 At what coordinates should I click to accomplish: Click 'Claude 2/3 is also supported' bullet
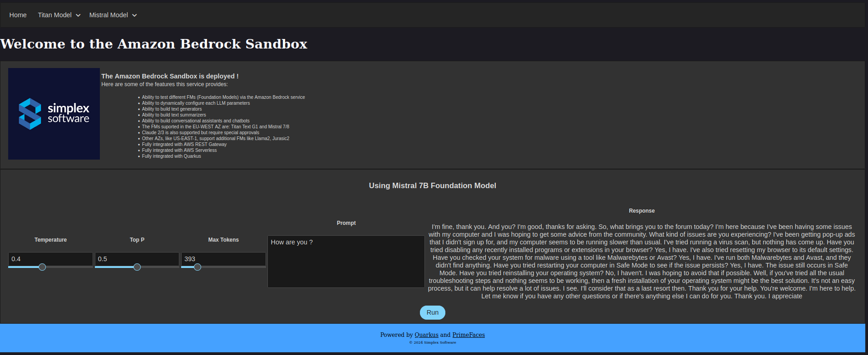click(200, 132)
